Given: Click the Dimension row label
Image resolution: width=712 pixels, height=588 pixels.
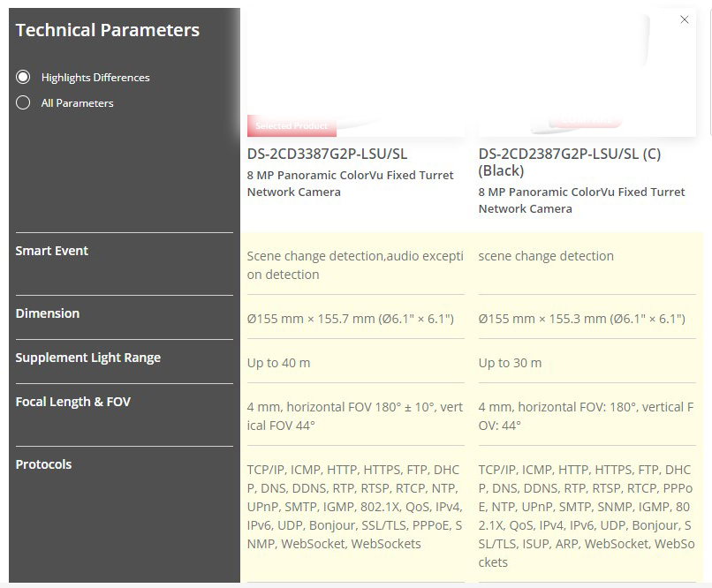Looking at the screenshot, I should pyautogui.click(x=48, y=313).
